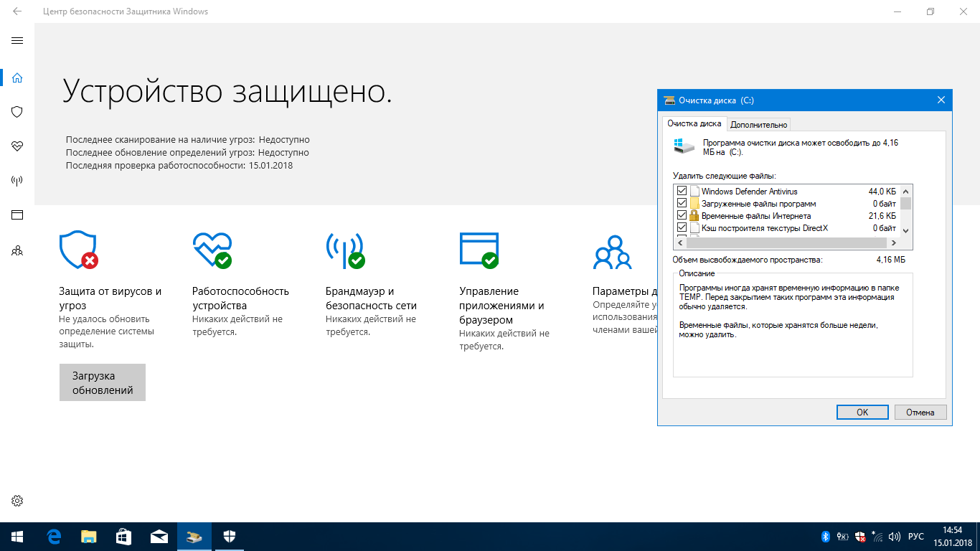This screenshot has width=980, height=551.
Task: Select the Загруженные файлы программ list row
Action: [786, 204]
